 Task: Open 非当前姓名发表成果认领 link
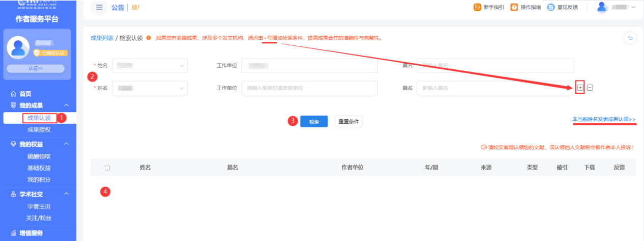coord(604,119)
